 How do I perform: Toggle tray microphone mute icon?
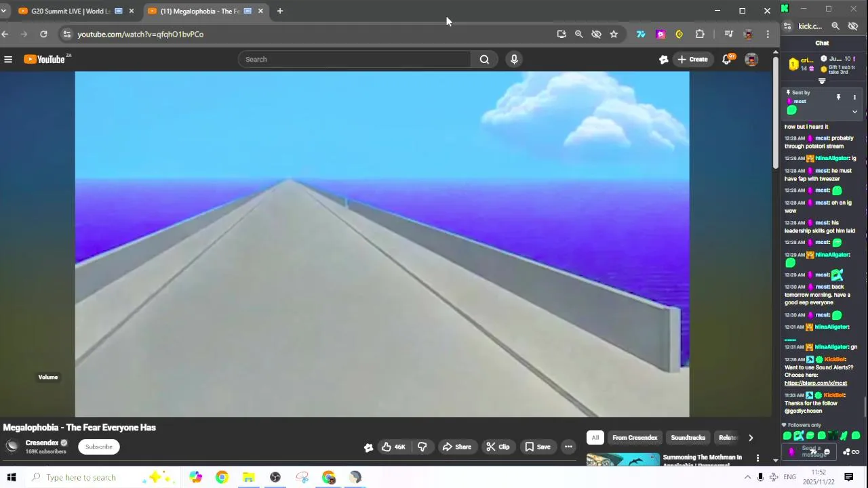coord(760,477)
